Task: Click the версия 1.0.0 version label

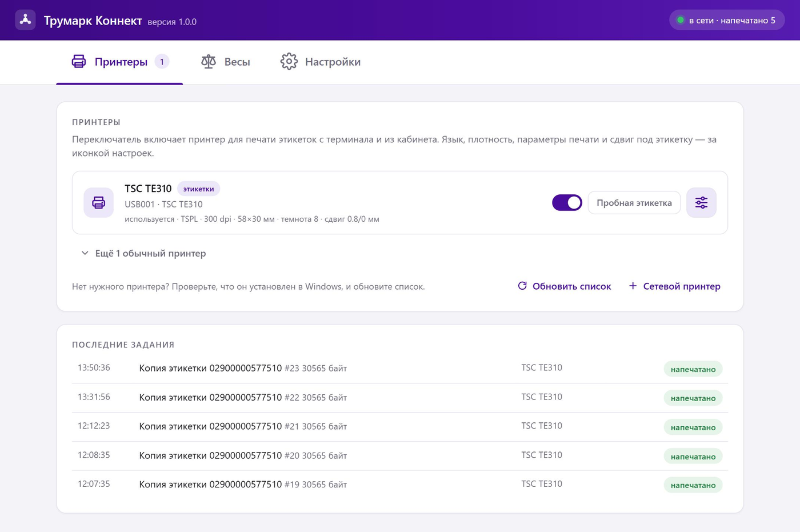Action: pyautogui.click(x=172, y=22)
